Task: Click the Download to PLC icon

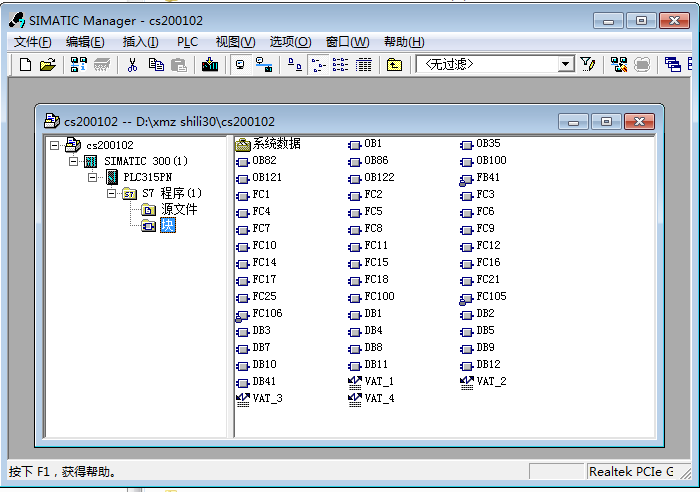Action: click(210, 65)
